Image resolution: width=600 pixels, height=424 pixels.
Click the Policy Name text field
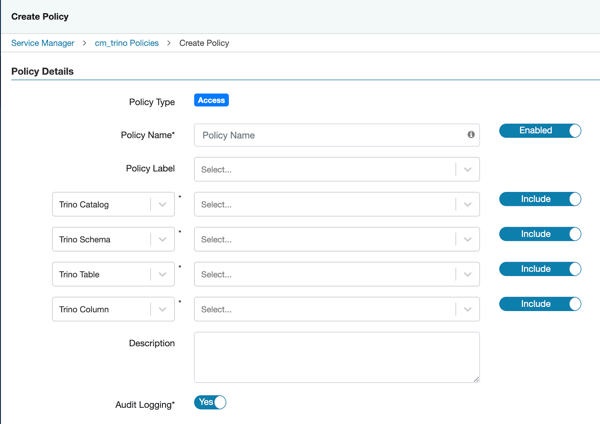pos(330,135)
